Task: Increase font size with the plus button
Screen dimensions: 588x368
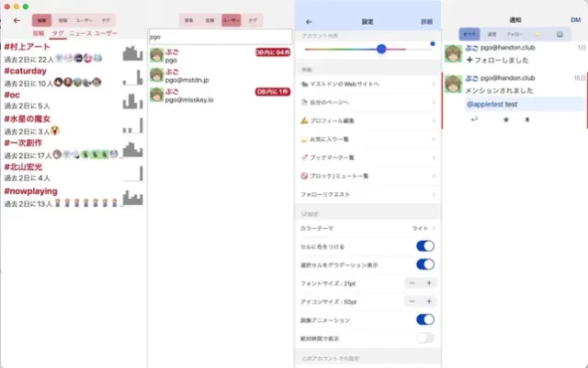Action: pos(429,282)
